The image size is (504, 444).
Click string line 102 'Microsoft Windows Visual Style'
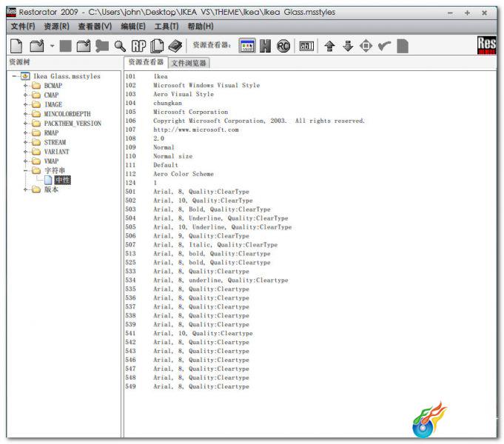pyautogui.click(x=206, y=85)
